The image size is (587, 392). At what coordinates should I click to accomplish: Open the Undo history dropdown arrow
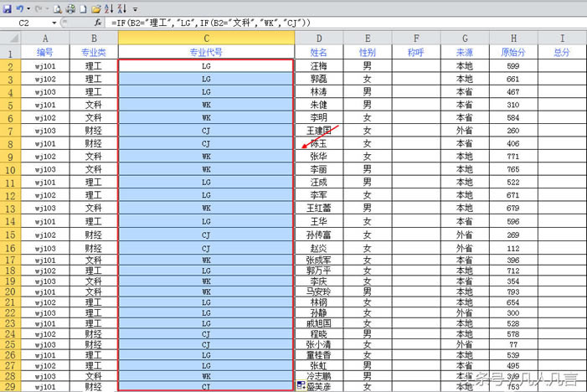28,9
